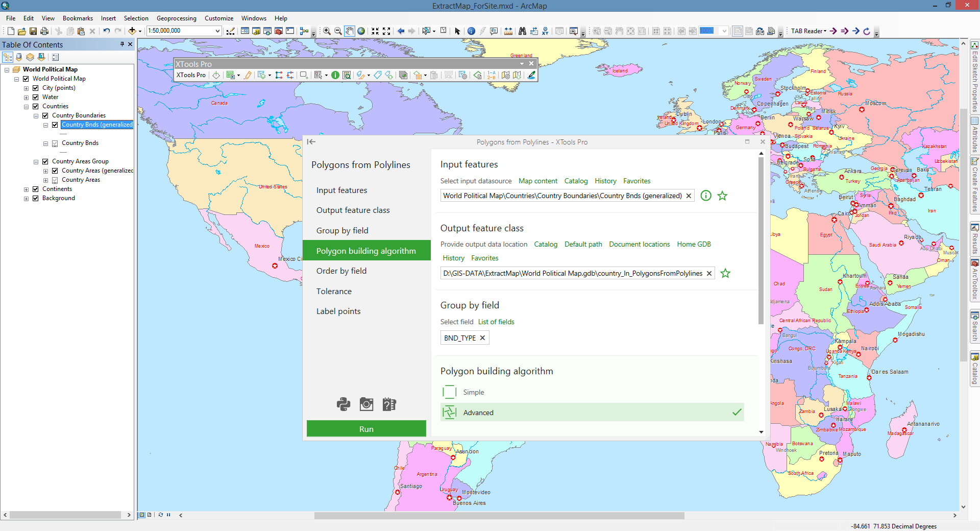Collapse the Country Areas Group
The image size is (980, 531).
[x=36, y=162]
